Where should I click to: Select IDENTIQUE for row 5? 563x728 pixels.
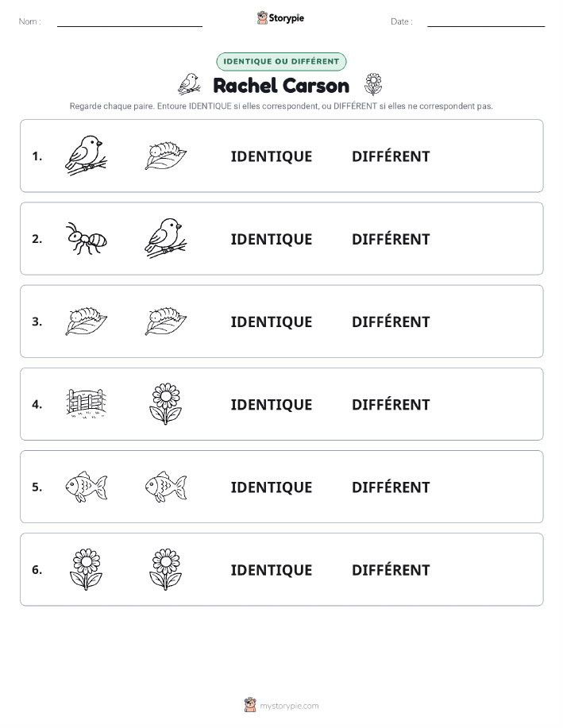click(x=272, y=487)
